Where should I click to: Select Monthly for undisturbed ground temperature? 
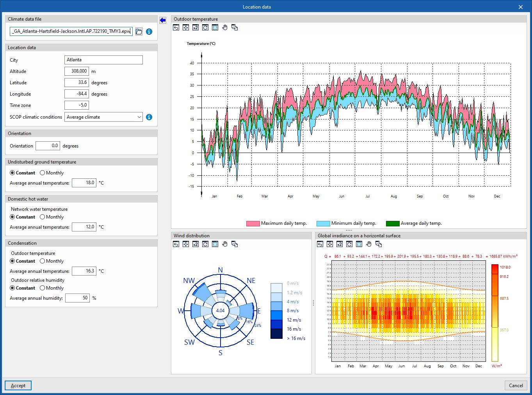[x=52, y=173]
